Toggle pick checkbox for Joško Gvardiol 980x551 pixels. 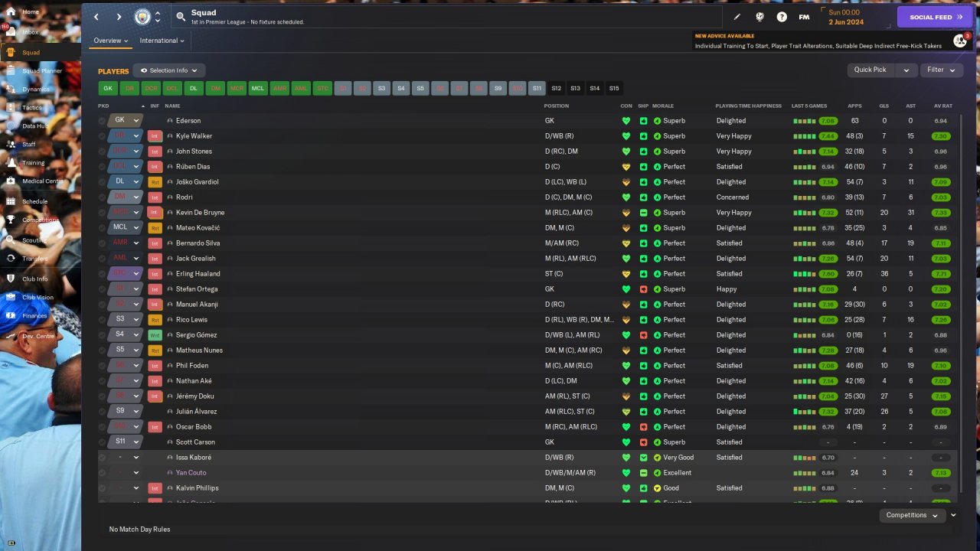103,182
